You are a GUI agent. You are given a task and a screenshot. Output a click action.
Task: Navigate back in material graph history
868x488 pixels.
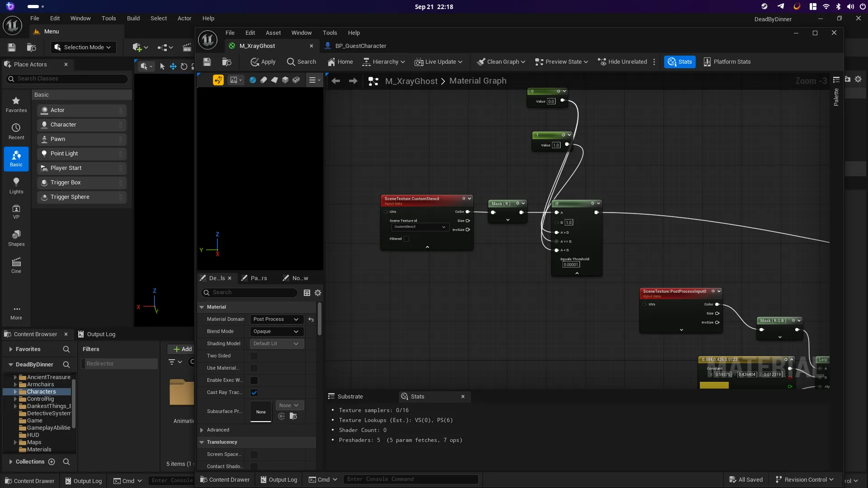tap(336, 81)
